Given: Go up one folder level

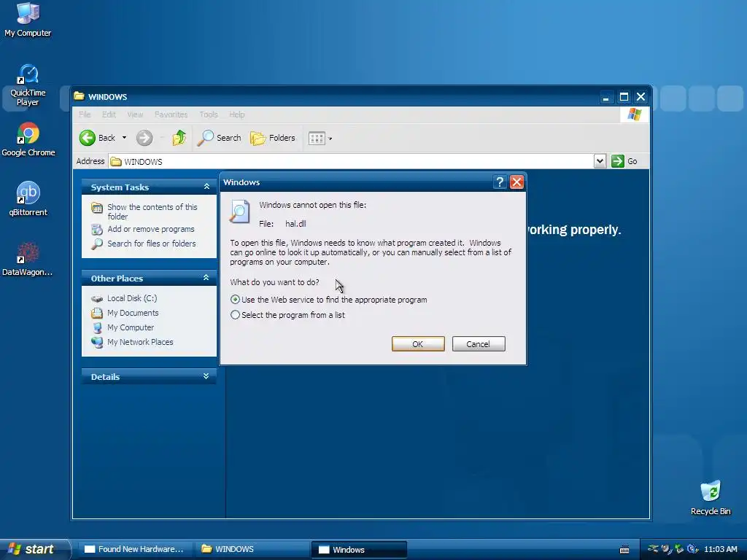Looking at the screenshot, I should click(x=179, y=138).
